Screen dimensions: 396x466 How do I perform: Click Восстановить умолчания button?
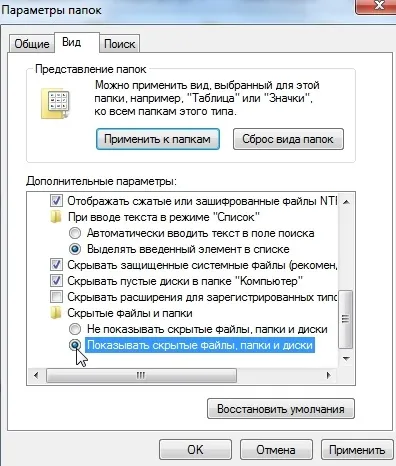click(281, 409)
